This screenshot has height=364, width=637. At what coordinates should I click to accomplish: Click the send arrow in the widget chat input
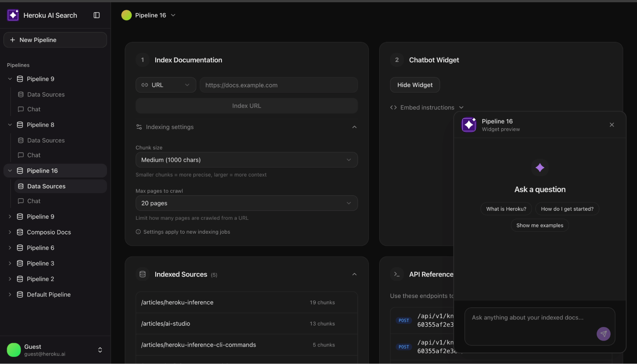pos(603,334)
